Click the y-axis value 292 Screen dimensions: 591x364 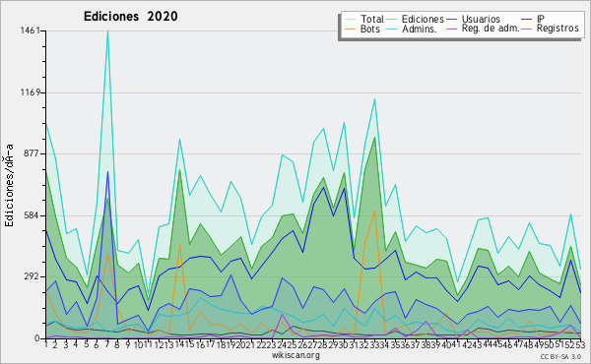coord(33,276)
